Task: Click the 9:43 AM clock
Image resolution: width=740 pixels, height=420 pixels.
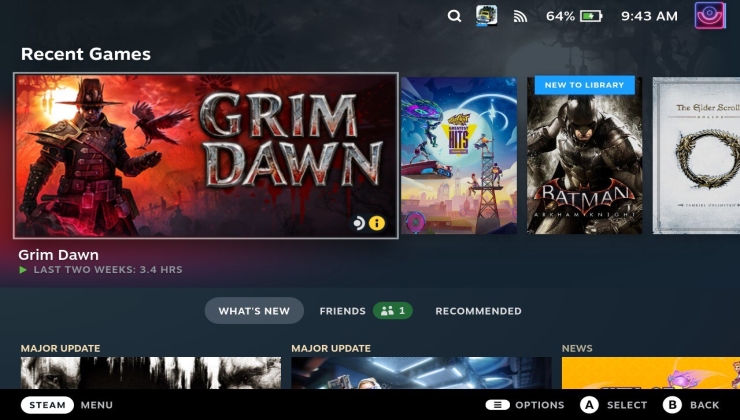Action: (x=649, y=17)
